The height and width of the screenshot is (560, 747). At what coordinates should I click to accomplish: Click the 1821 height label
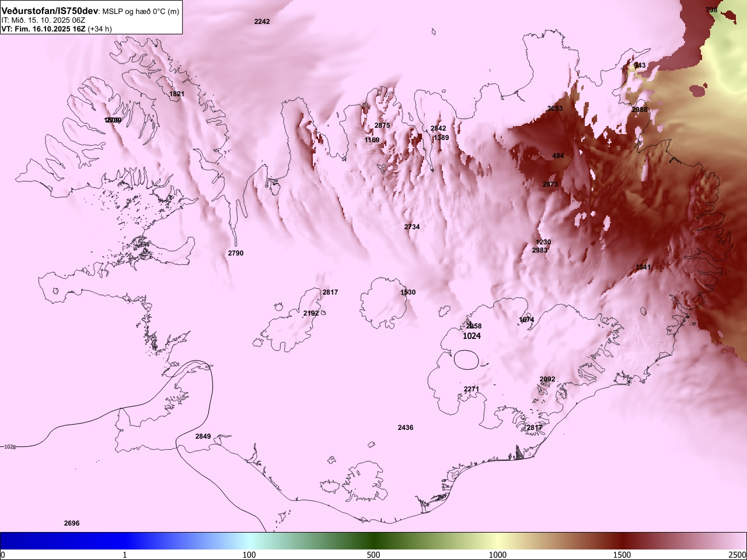point(177,94)
